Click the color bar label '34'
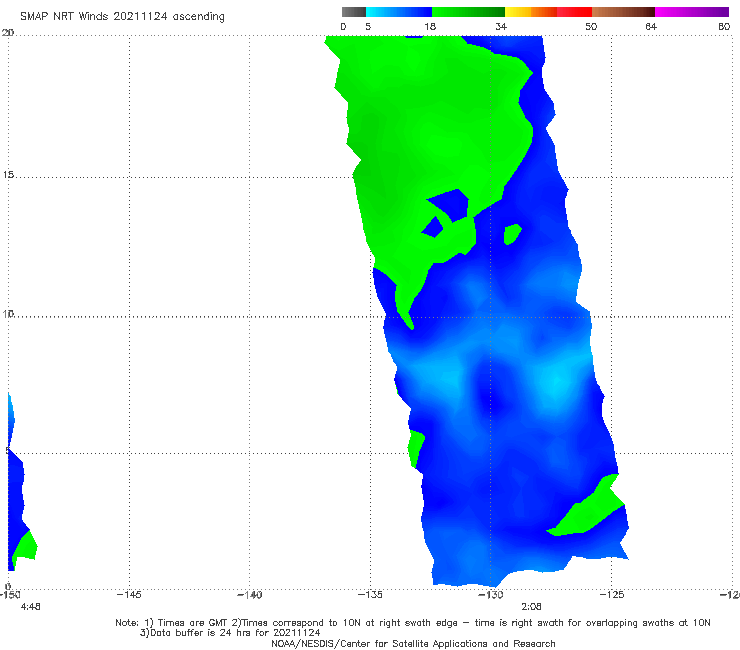The image size is (740, 650). 501,27
